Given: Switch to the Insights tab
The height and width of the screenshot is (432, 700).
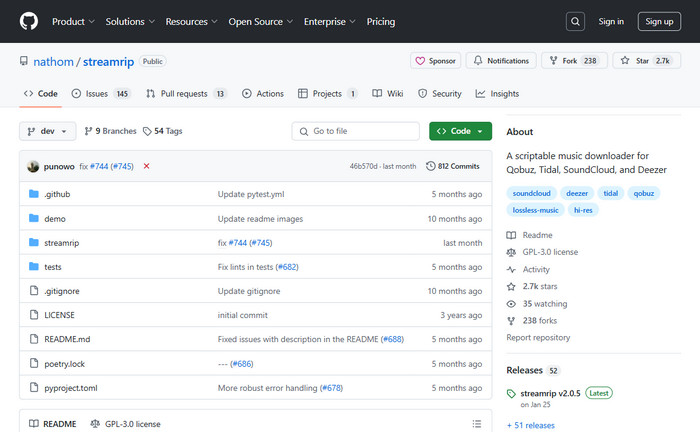Looking at the screenshot, I should click(497, 94).
